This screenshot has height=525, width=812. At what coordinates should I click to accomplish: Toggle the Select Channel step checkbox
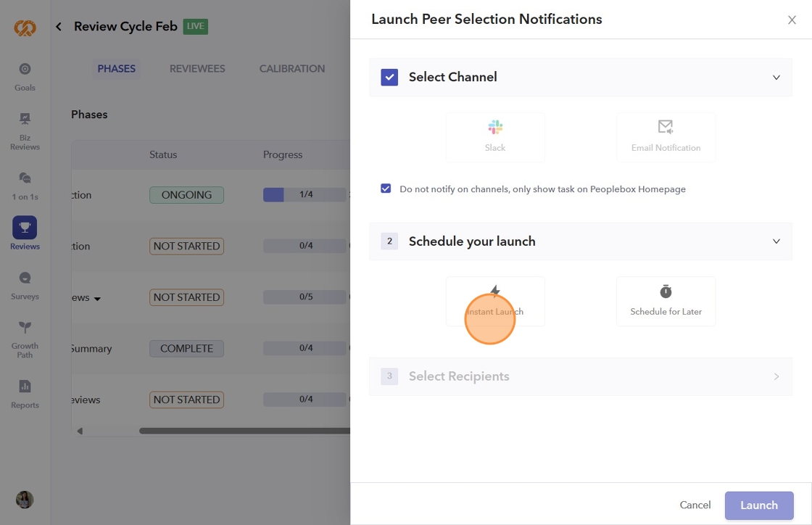click(389, 78)
